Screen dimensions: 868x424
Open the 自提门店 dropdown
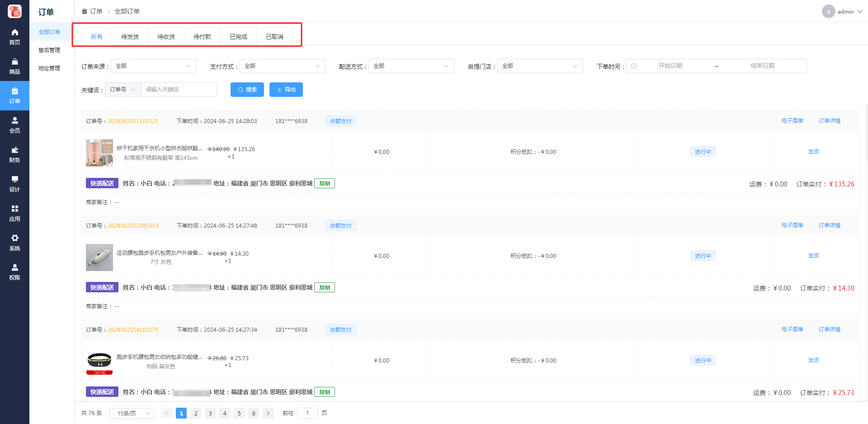[x=540, y=66]
